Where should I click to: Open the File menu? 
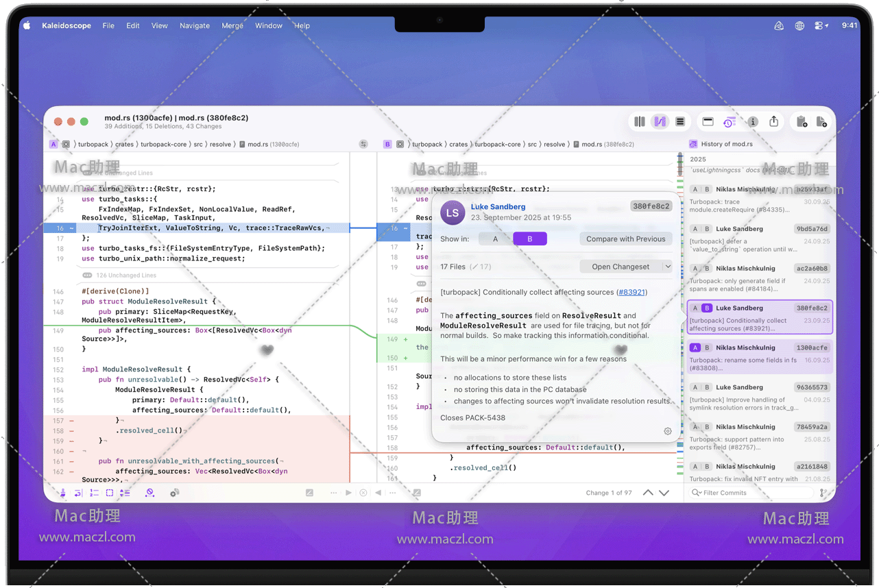[x=108, y=25]
